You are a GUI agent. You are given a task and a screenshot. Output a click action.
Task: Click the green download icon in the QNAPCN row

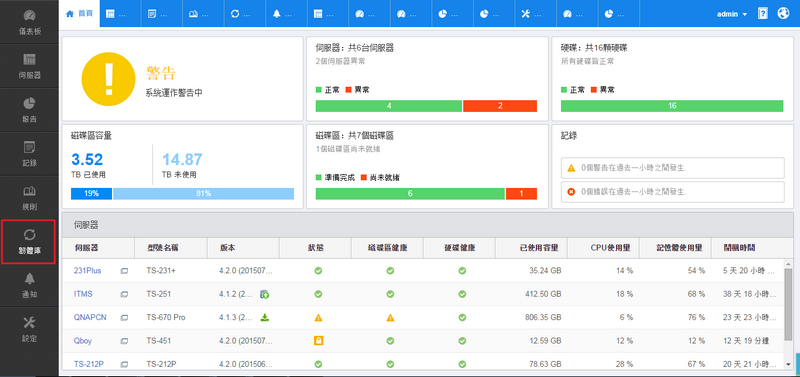point(265,317)
